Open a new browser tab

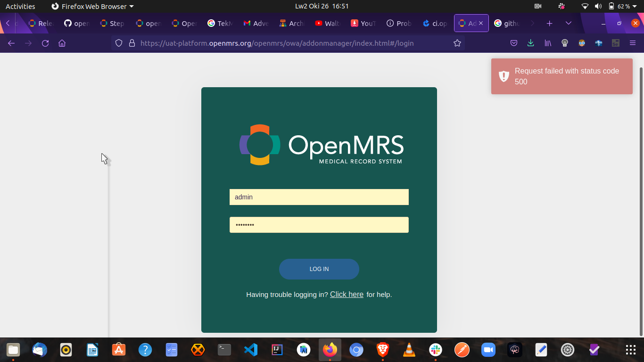pos(549,23)
